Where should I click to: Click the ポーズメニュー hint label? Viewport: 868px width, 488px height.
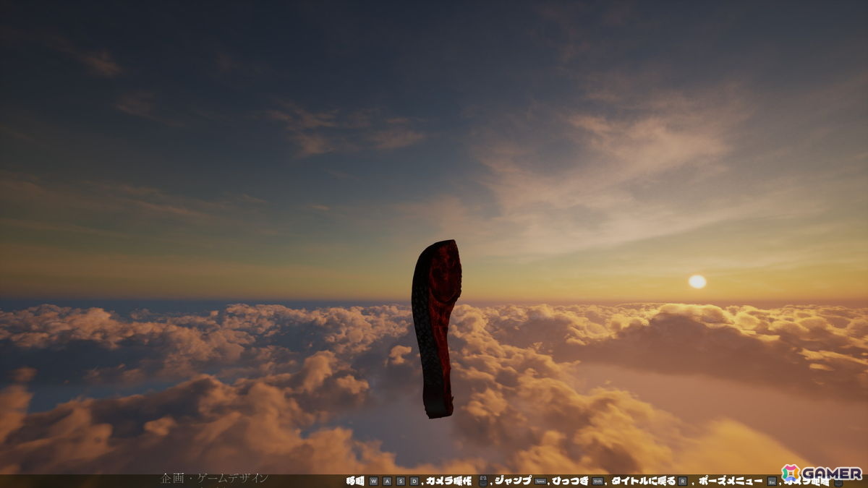point(729,481)
